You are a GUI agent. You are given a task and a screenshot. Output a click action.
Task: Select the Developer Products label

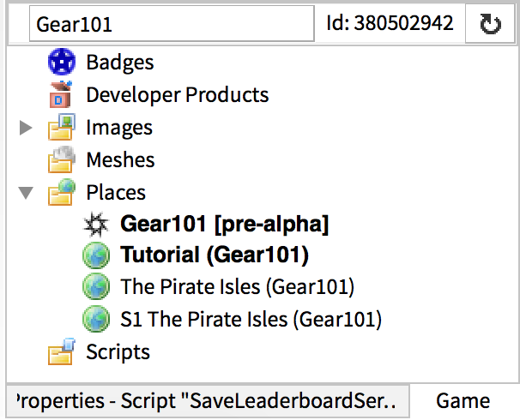(178, 95)
